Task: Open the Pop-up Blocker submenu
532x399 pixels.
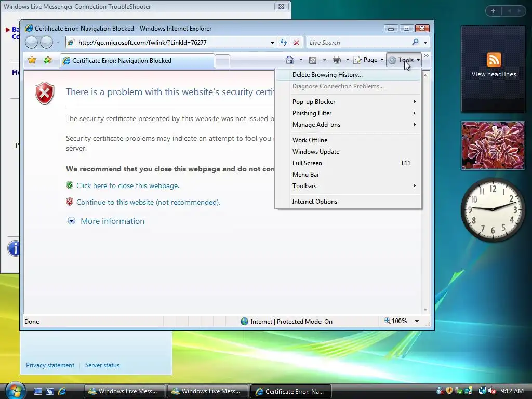Action: coord(348,102)
